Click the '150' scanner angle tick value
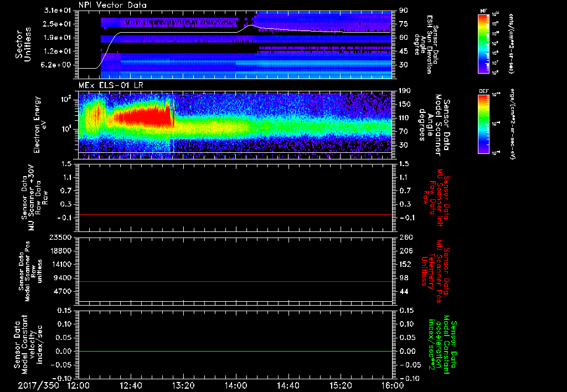The height and width of the screenshot is (392, 567). (405, 105)
